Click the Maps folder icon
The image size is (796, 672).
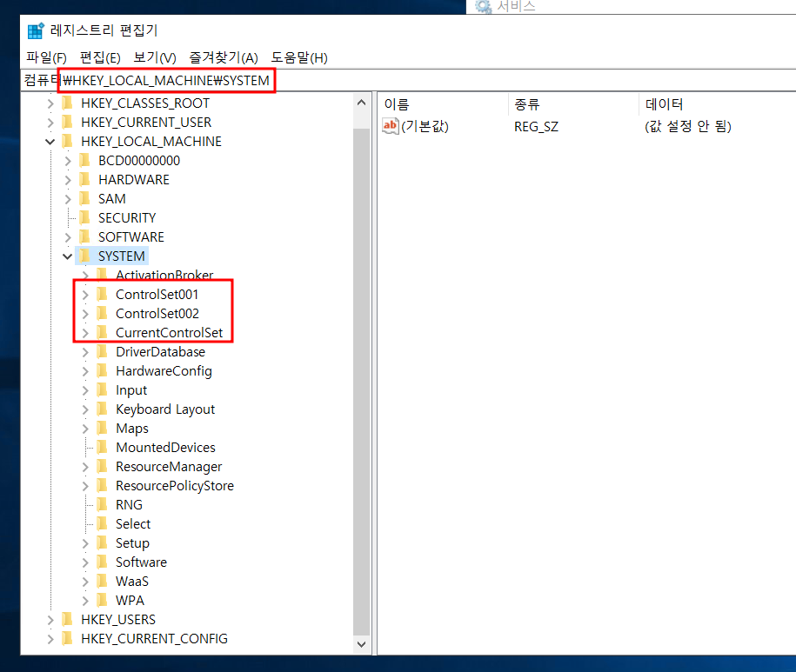[102, 428]
